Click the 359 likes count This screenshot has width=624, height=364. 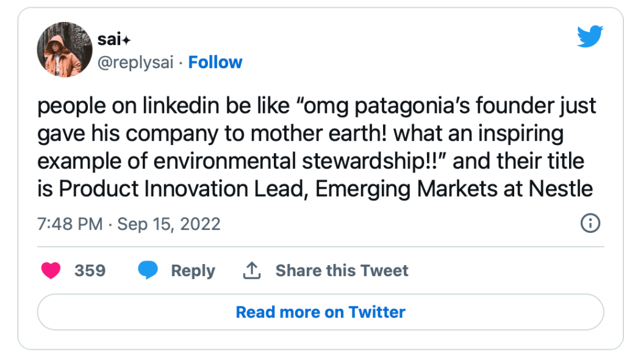tap(90, 270)
